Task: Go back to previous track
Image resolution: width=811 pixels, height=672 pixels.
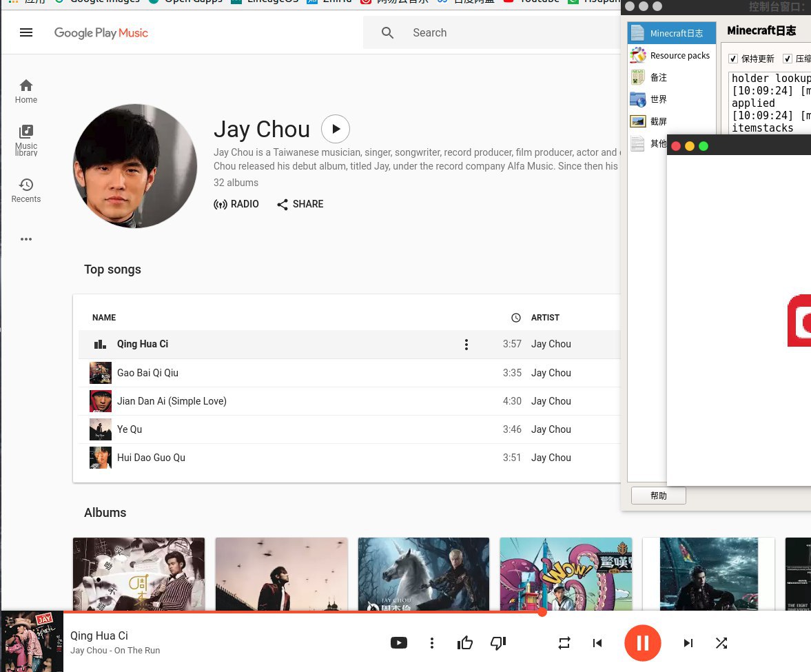Action: click(597, 643)
